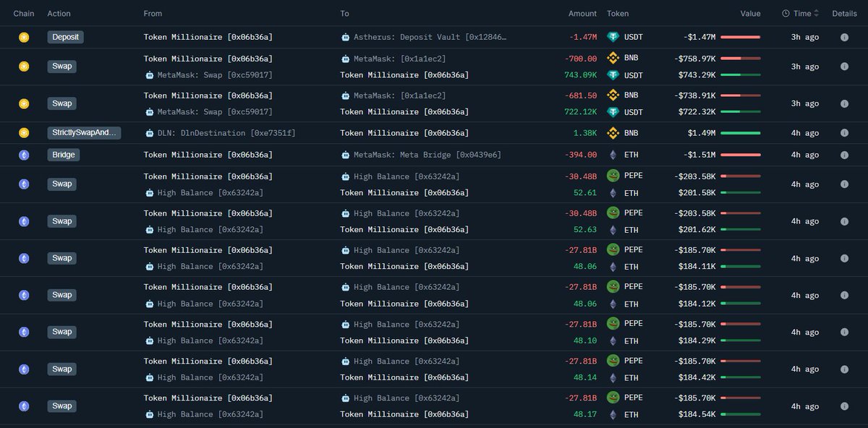Click the Bridge action tag
Screen dimensions: 868x428
pos(63,155)
